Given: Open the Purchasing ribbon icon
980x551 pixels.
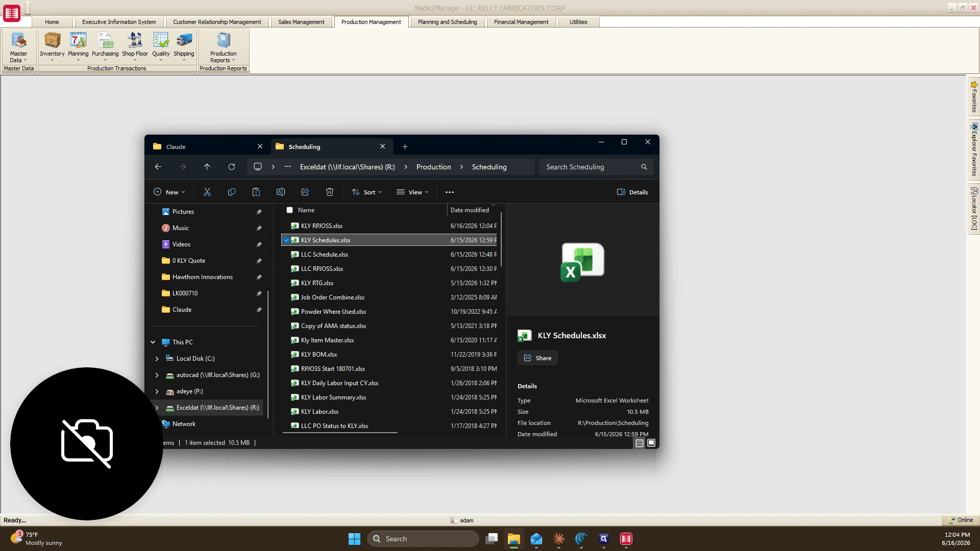Looking at the screenshot, I should 105,46.
